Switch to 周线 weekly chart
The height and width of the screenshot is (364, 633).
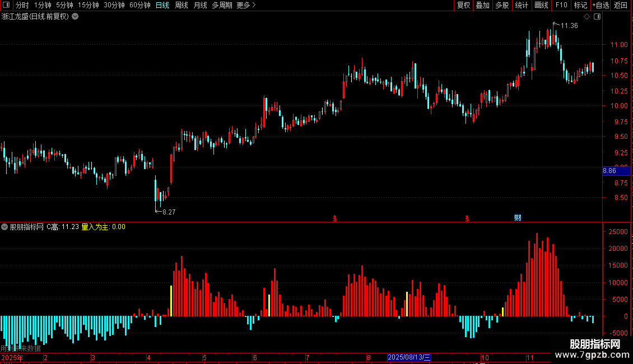[181, 5]
